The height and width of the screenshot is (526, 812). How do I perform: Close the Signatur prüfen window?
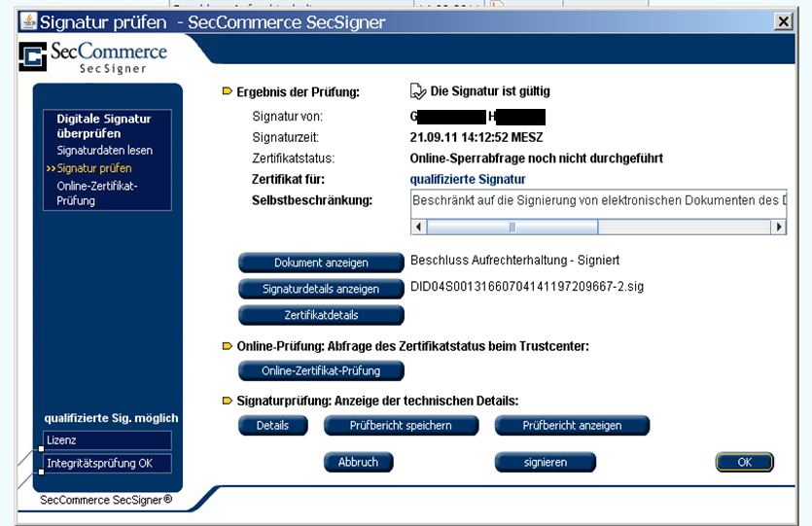[784, 21]
